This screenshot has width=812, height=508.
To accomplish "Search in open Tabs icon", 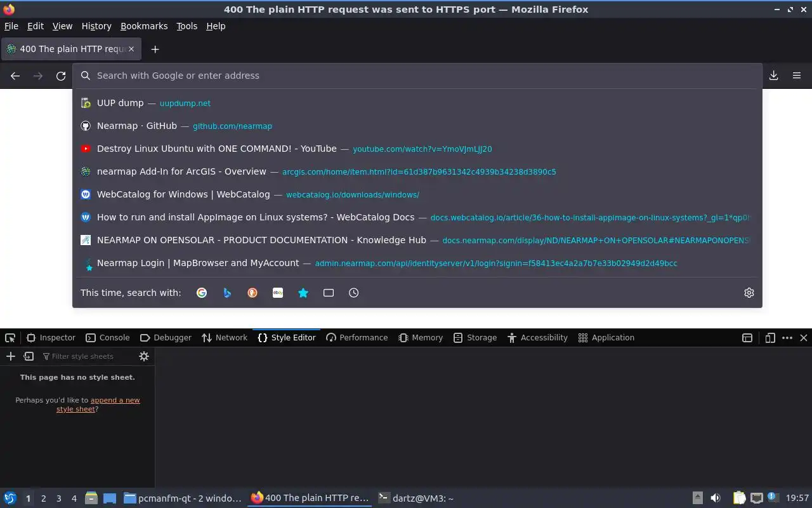I will click(329, 293).
